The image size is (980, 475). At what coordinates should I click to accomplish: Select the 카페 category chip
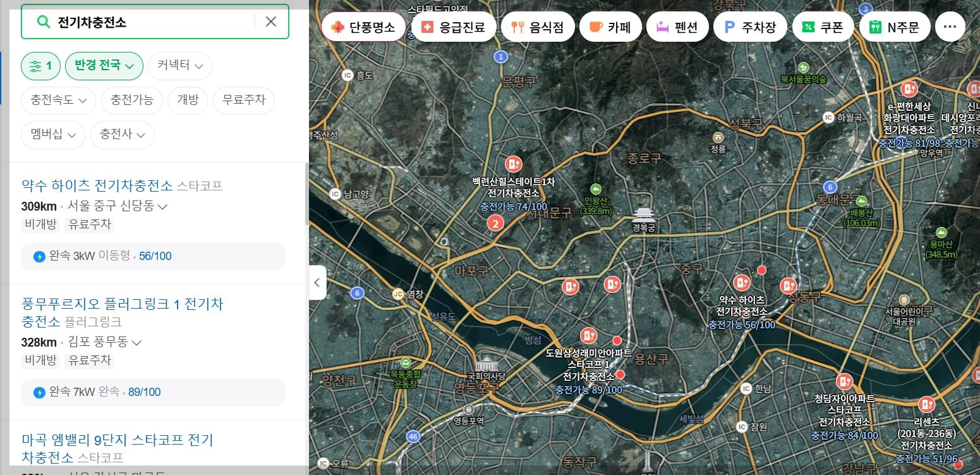tap(610, 27)
